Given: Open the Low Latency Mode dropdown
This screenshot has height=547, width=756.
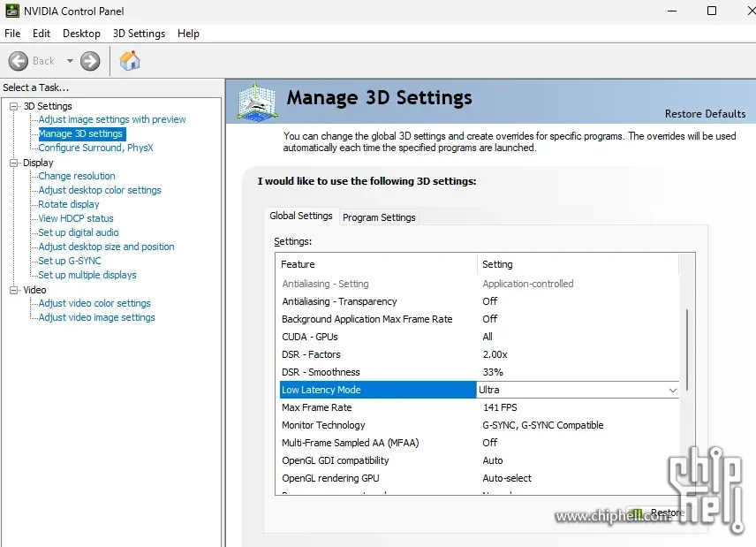Looking at the screenshot, I should pos(672,390).
